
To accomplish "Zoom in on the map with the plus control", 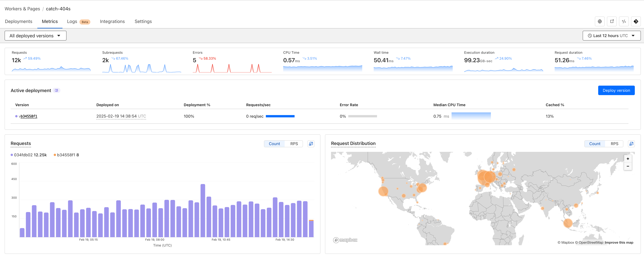I will pos(628,158).
